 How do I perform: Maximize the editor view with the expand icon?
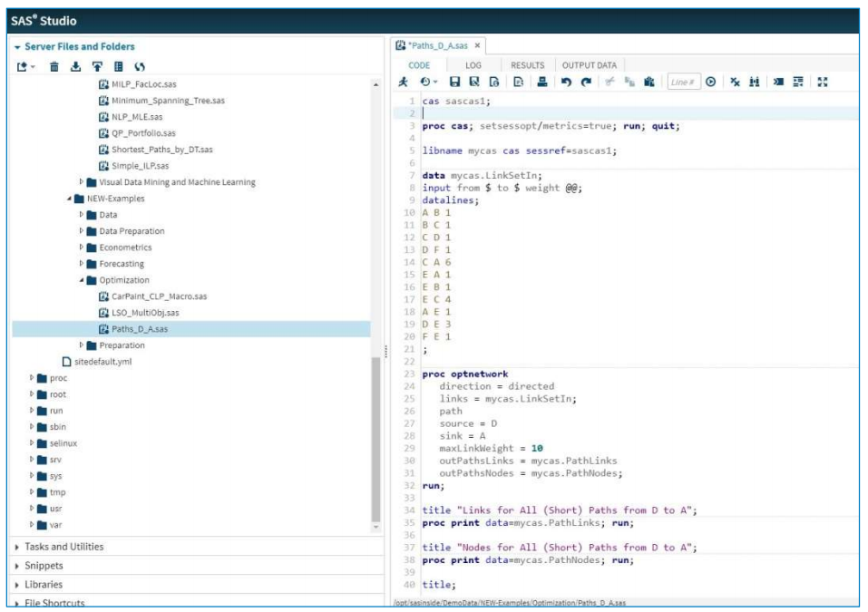(x=823, y=82)
